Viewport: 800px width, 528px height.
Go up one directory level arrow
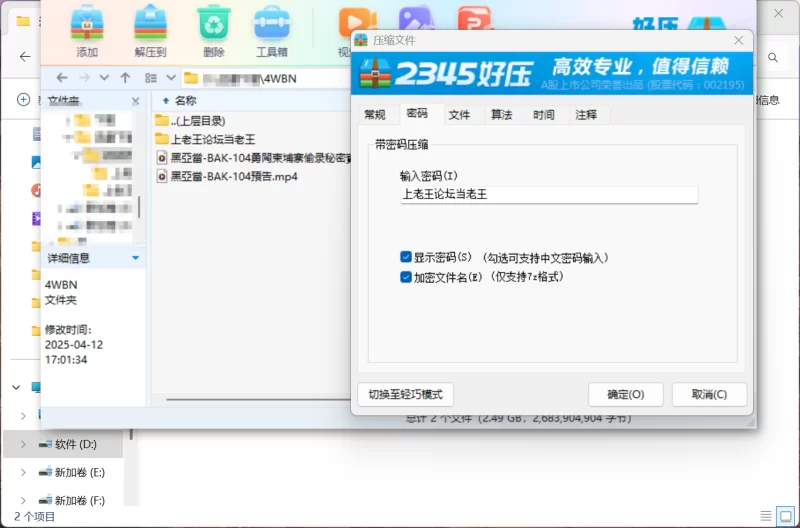126,78
